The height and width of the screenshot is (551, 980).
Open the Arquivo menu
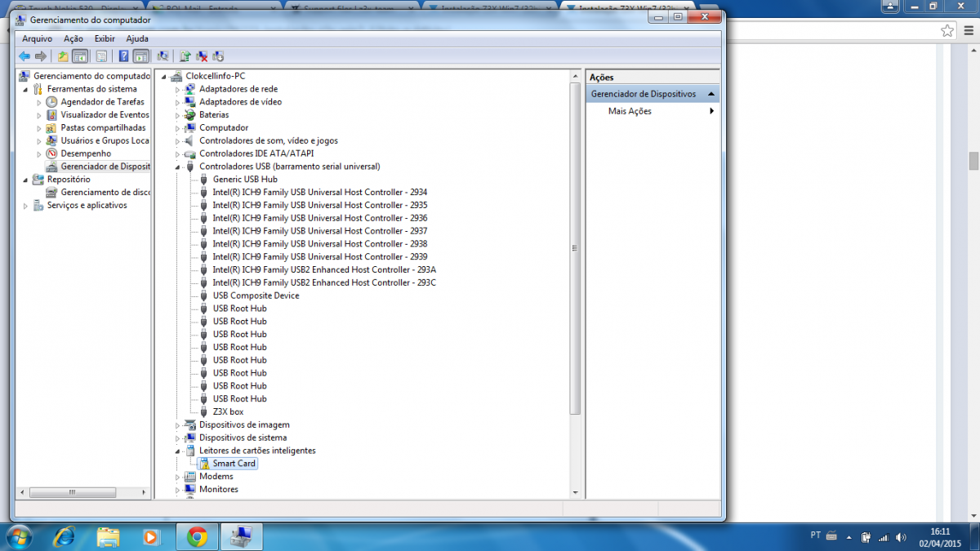(x=37, y=38)
